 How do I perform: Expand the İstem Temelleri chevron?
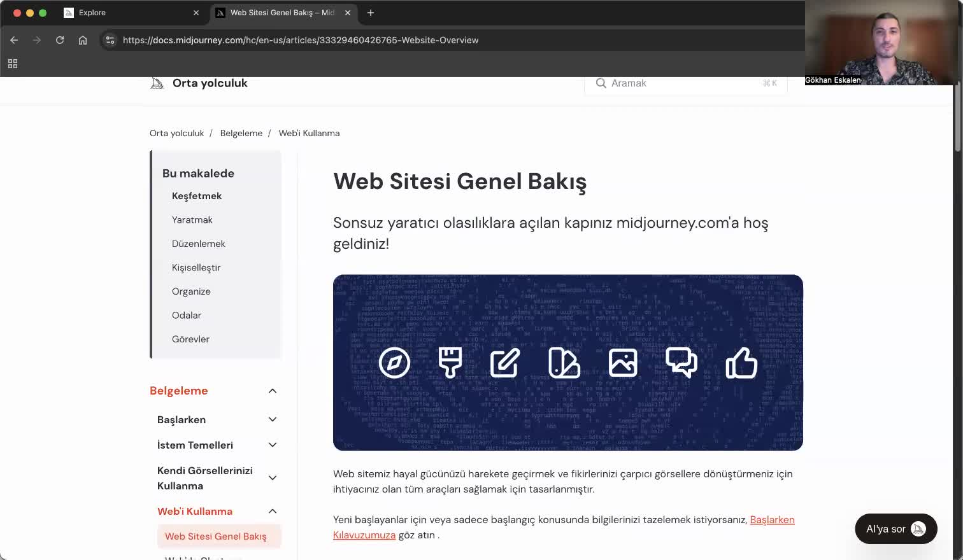click(273, 445)
